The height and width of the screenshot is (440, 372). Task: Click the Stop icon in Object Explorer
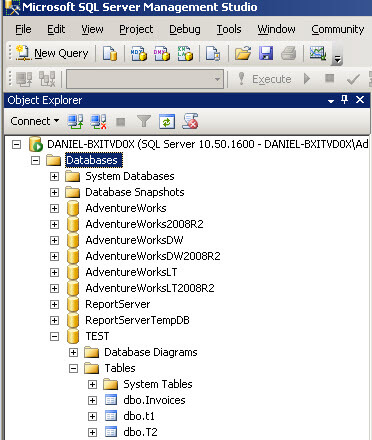coord(121,122)
